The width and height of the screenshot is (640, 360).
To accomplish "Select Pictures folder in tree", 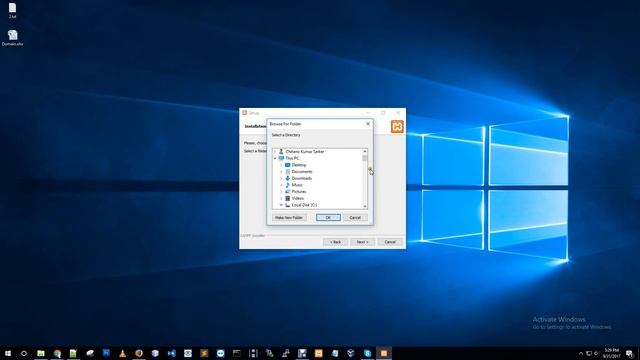I will (x=298, y=191).
